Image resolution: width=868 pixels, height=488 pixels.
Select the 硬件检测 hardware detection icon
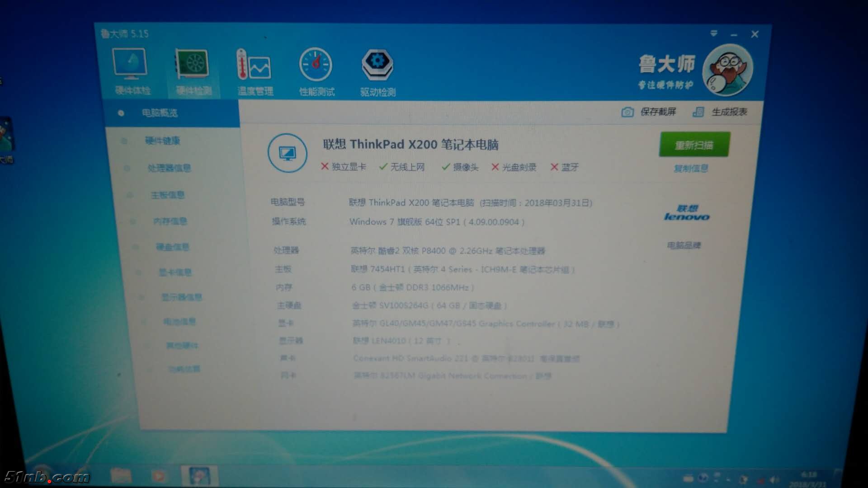[193, 65]
